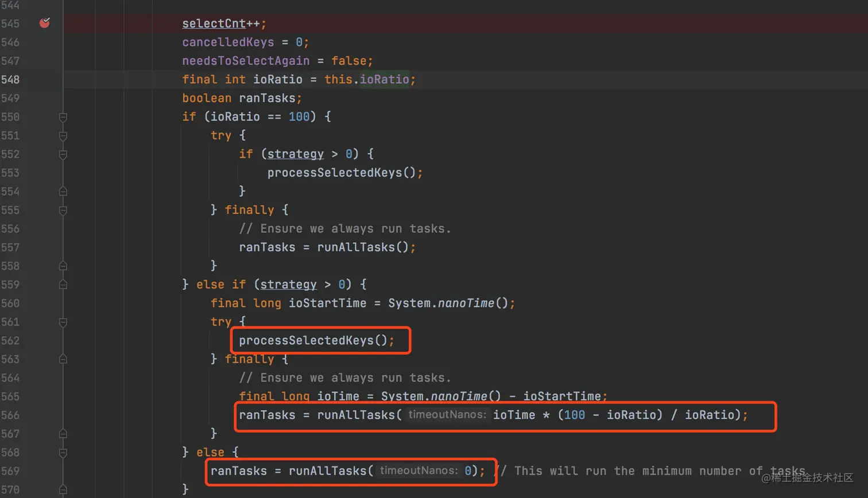This screenshot has height=498, width=868.
Task: Click runAllTasks call on line 566
Action: pos(356,415)
